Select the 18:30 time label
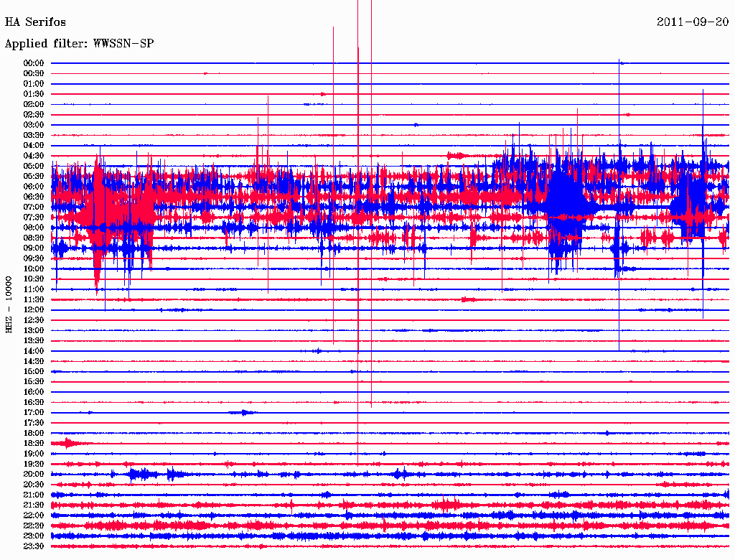This screenshot has width=735, height=560. click(x=34, y=444)
